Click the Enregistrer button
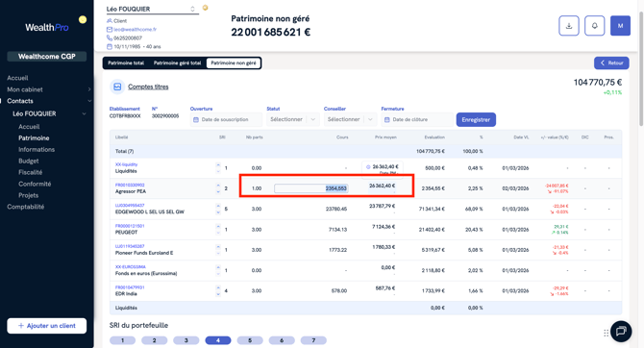This screenshot has width=644, height=348. tap(476, 119)
